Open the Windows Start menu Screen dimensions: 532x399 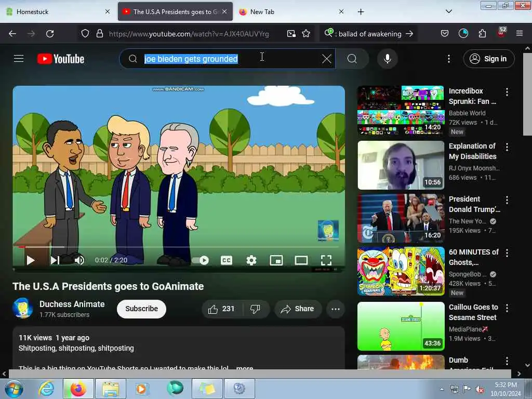pos(14,389)
